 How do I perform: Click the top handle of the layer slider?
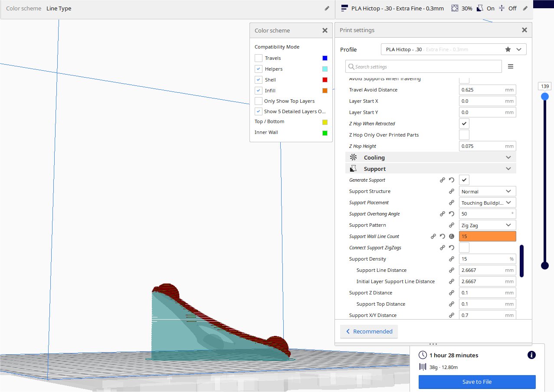(544, 96)
